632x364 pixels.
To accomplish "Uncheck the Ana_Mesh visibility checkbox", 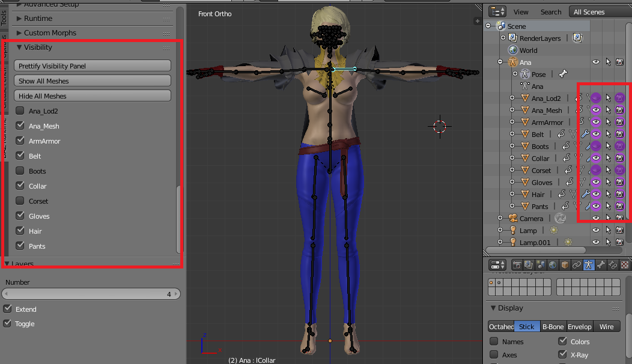I will (20, 126).
